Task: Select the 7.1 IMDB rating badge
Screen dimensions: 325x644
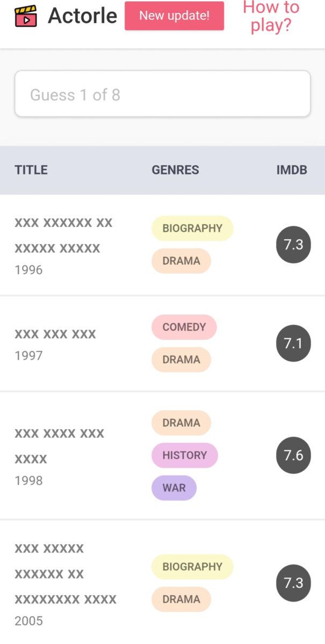Action: 293,343
